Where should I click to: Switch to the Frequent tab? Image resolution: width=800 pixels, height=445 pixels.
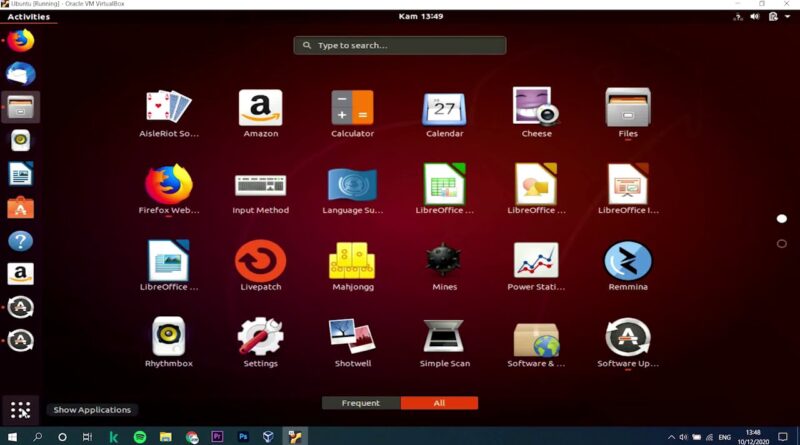click(x=361, y=403)
